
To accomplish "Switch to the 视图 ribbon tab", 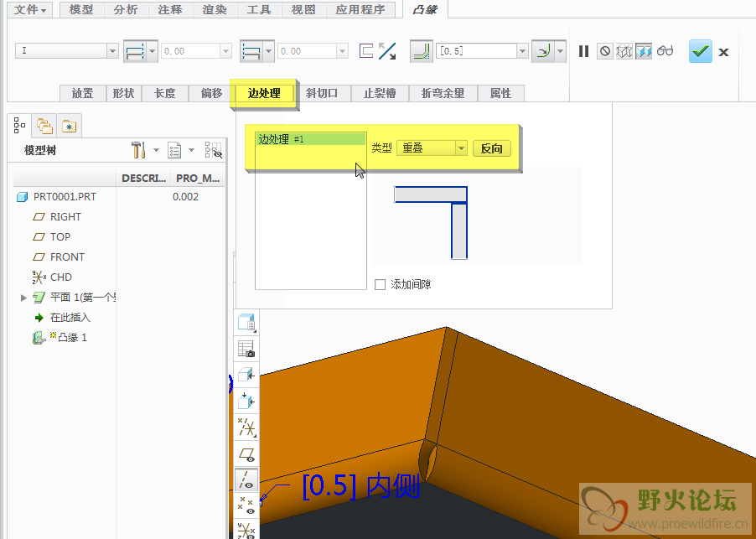I will [x=303, y=10].
